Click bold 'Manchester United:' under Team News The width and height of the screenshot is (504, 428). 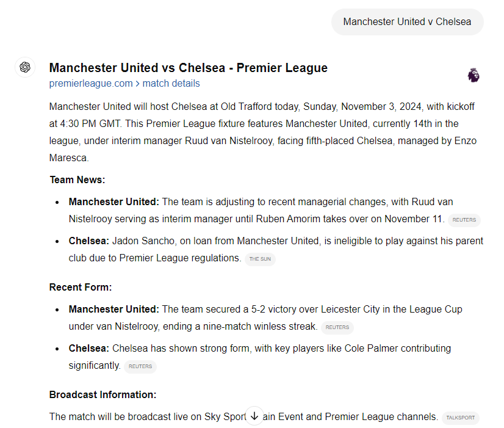pos(113,202)
